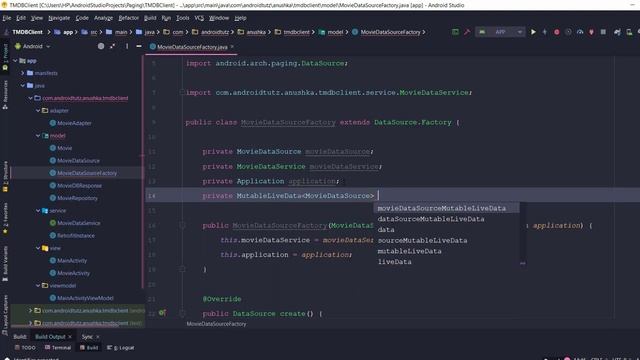Switch to the Build Output tab
This screenshot has width=640, height=360.
coord(50,337)
